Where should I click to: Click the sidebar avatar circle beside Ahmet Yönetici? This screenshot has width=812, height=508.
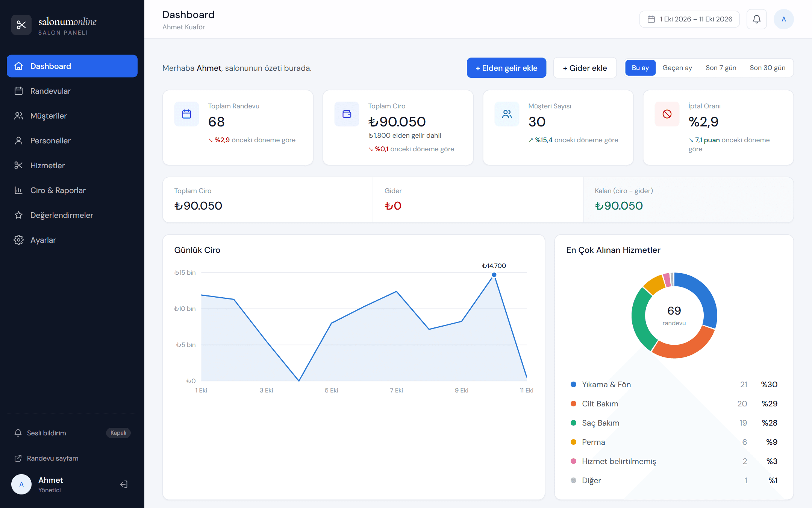click(21, 484)
